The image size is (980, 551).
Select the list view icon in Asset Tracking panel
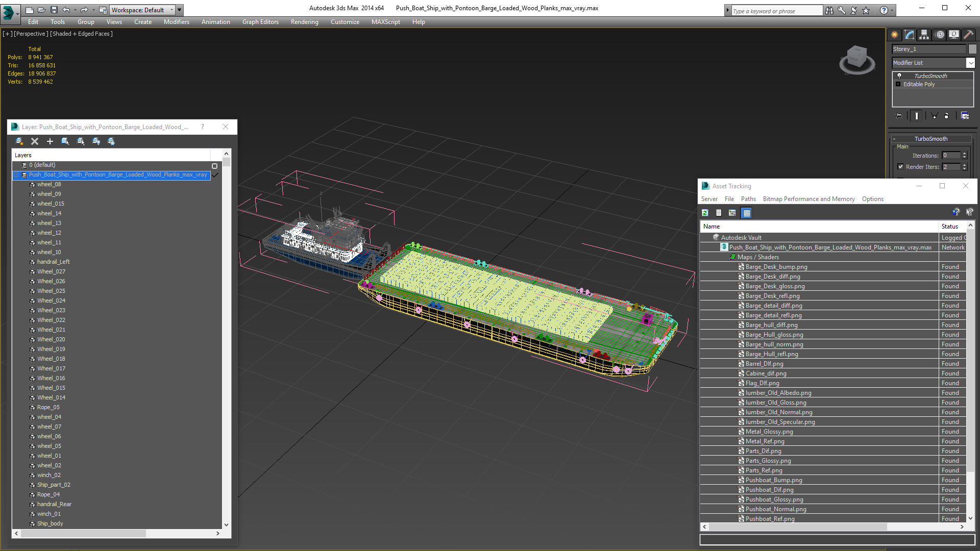pos(719,213)
